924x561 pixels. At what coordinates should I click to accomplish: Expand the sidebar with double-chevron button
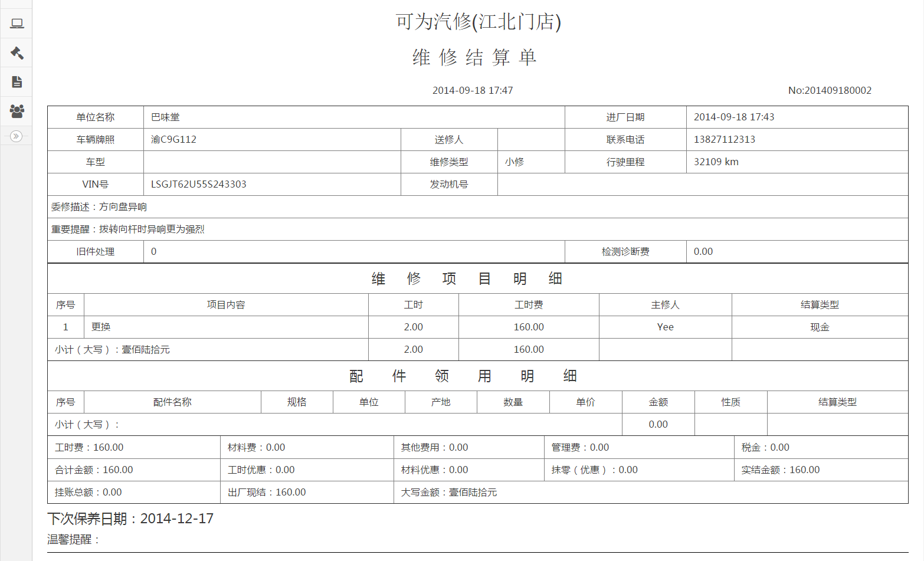pos(16,136)
